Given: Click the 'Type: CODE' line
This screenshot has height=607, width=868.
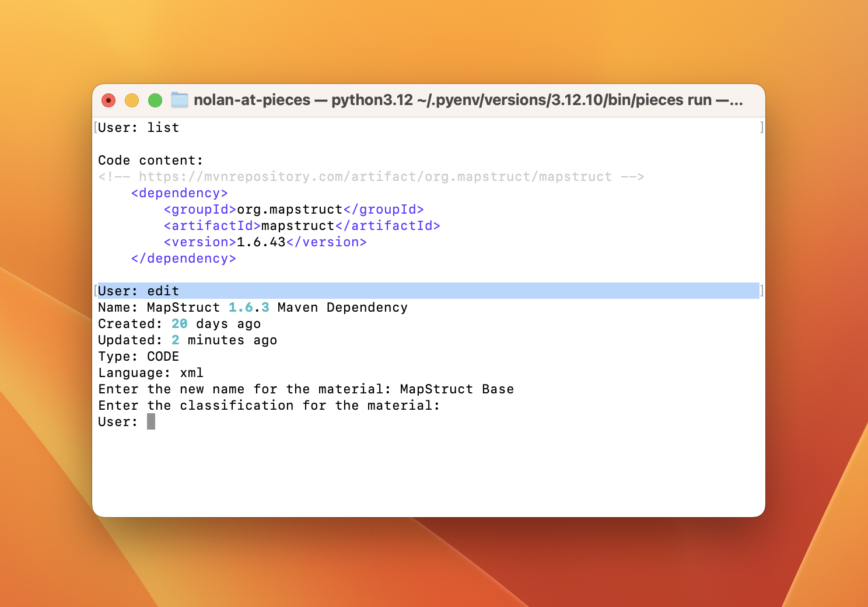Looking at the screenshot, I should coord(139,357).
